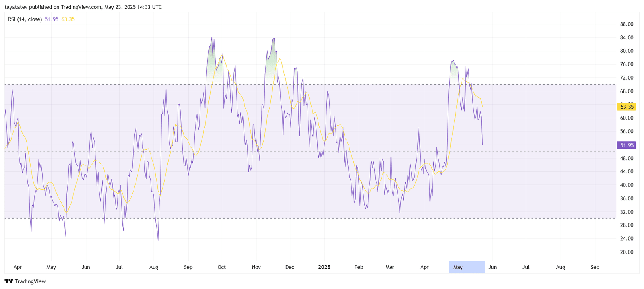Click the yellow 63.35 value in legend
The height and width of the screenshot is (289, 644).
(68, 19)
